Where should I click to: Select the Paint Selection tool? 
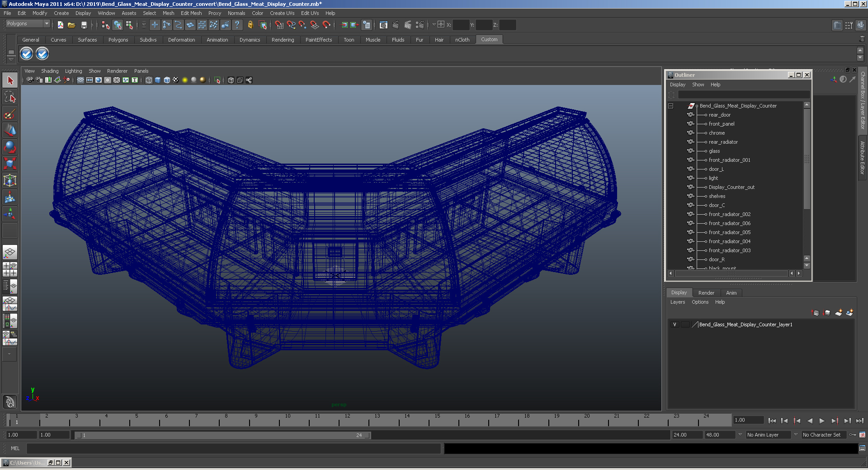coord(10,113)
